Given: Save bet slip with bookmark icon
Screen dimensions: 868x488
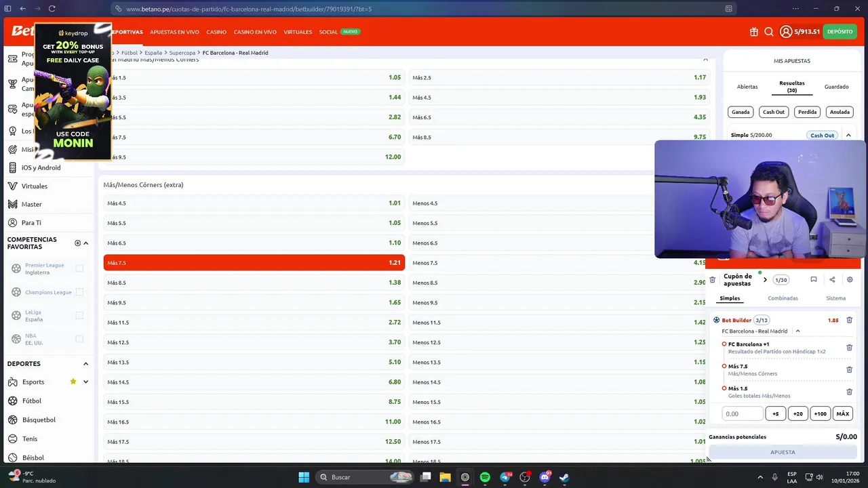Looking at the screenshot, I should (x=814, y=279).
